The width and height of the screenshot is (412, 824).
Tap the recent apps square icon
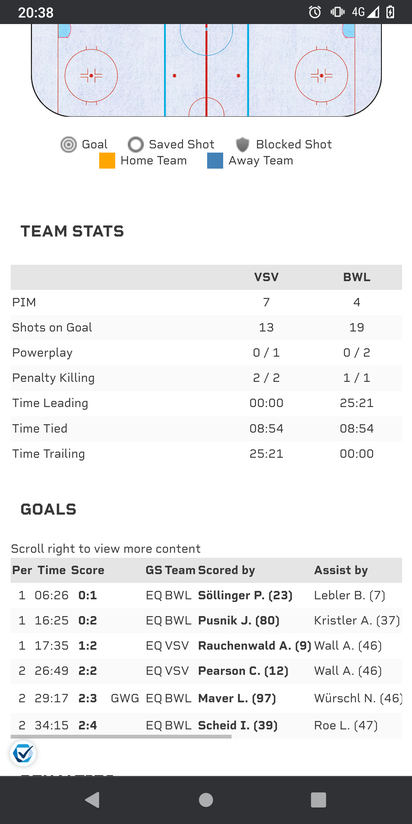point(318,800)
